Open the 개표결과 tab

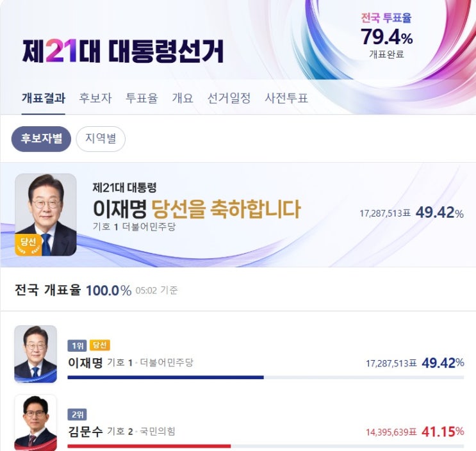coord(44,99)
